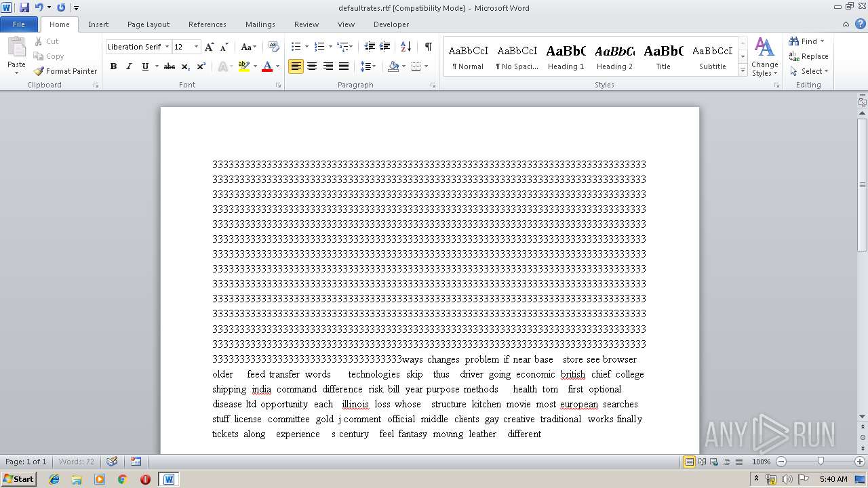This screenshot has height=488, width=868.
Task: Apply superscript formatting
Action: tap(201, 66)
